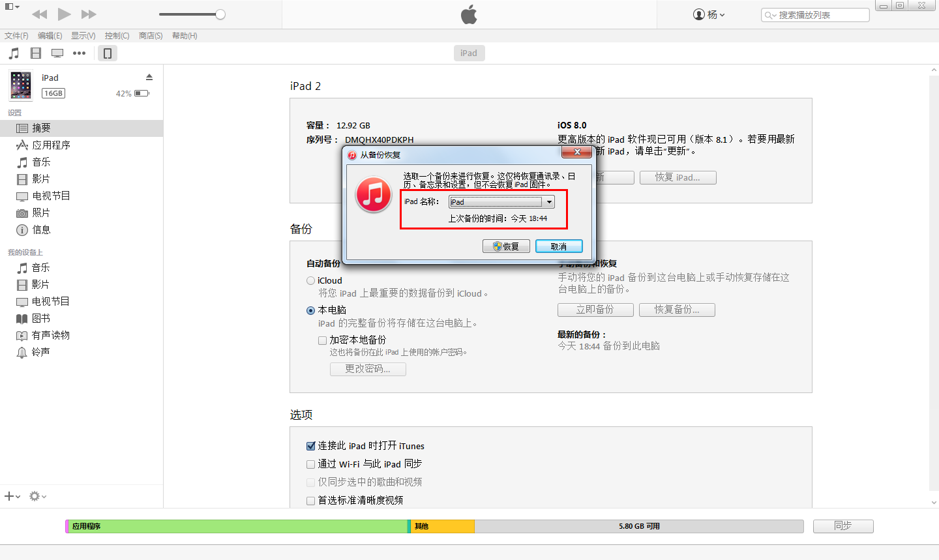Click the 恢复 button in the restore dialog
The image size is (939, 560).
[507, 246]
